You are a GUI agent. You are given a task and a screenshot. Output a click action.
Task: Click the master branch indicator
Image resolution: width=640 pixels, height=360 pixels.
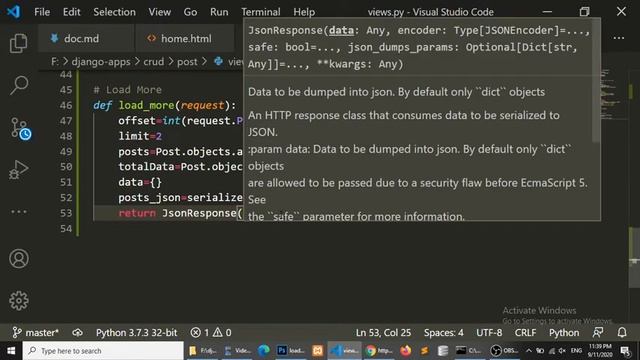(x=36, y=333)
